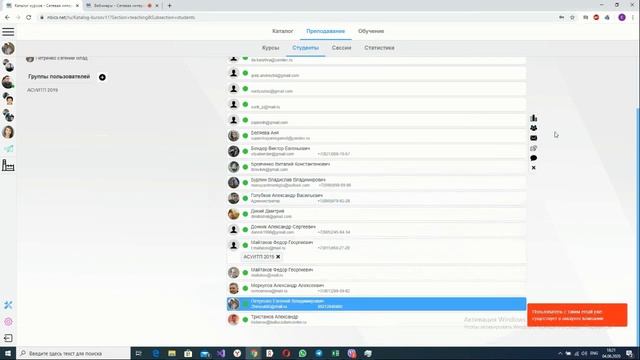Click the browser back arrow
The width and height of the screenshot is (640, 360).
point(7,18)
